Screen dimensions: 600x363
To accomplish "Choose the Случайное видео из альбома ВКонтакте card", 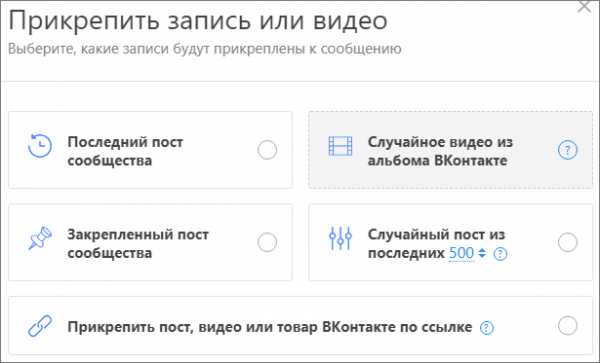I will click(450, 150).
